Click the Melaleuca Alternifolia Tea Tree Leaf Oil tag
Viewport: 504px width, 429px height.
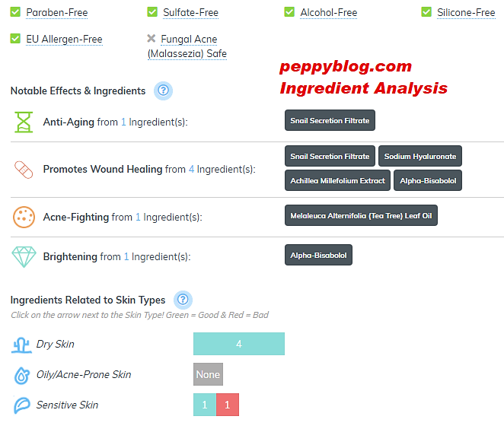coord(361,216)
